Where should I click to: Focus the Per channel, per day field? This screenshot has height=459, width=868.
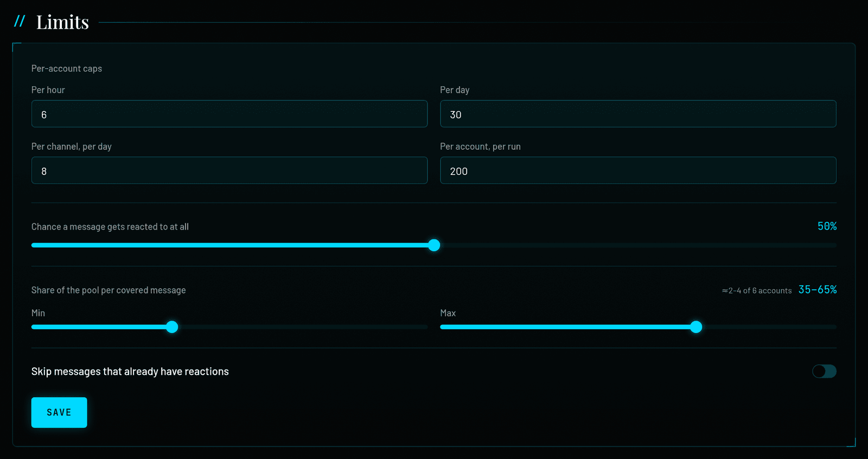[229, 170]
